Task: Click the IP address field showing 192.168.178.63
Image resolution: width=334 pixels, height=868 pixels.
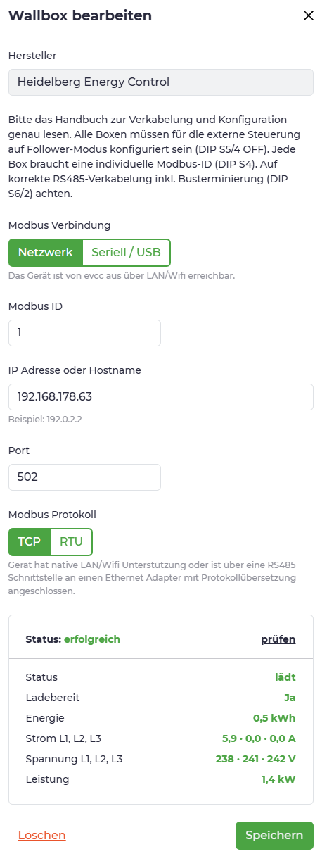Action: (x=160, y=397)
